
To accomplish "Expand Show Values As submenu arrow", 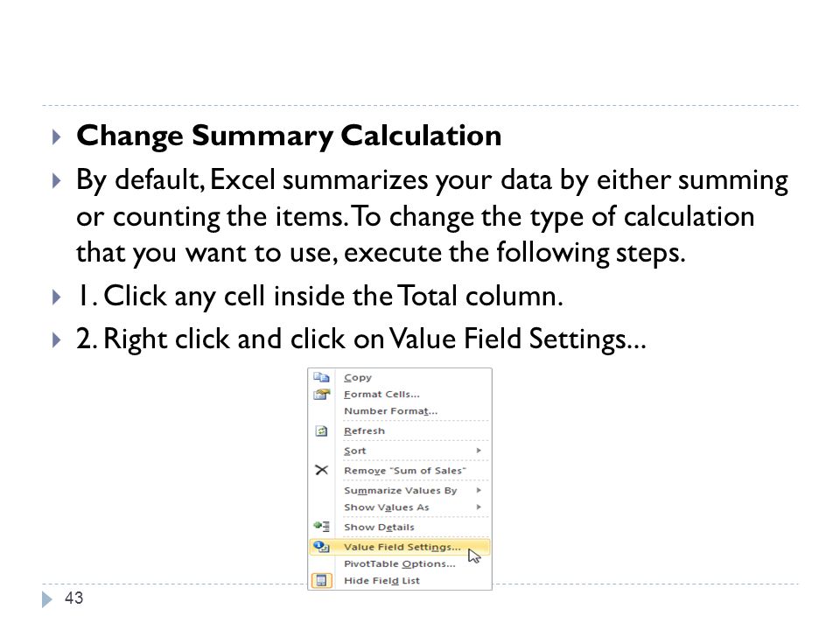I will click(x=479, y=507).
